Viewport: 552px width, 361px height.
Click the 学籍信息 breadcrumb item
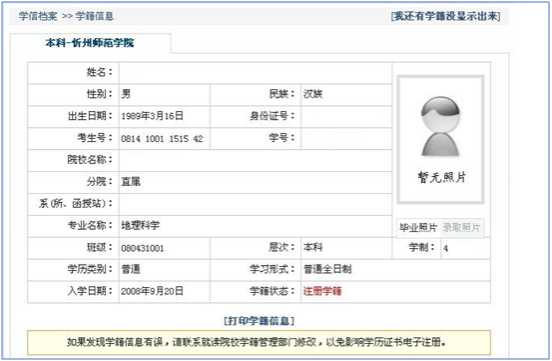tap(95, 16)
